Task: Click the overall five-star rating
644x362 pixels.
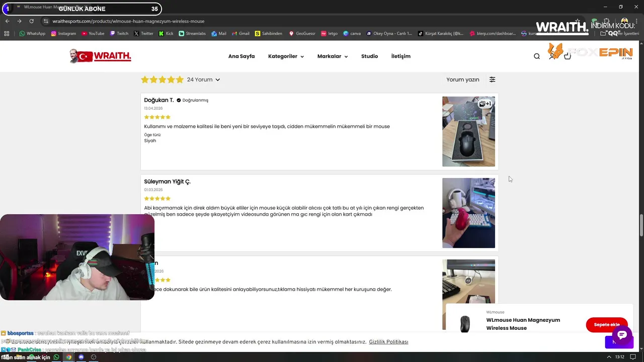Action: tap(162, 79)
